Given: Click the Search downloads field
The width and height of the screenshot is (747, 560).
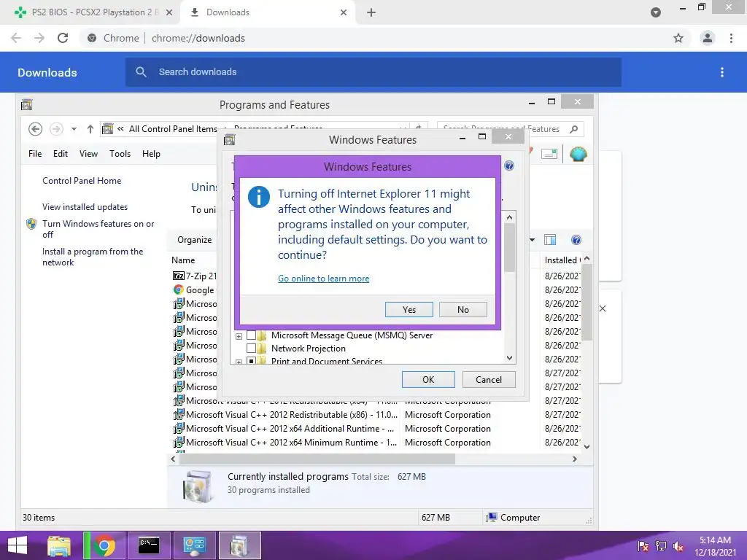Looking at the screenshot, I should (x=373, y=72).
